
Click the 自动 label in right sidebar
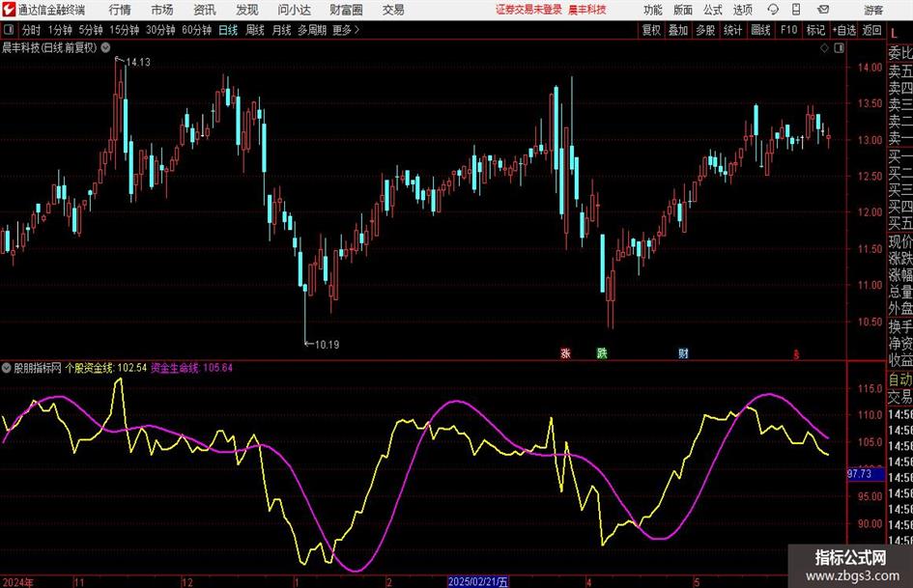click(x=900, y=379)
